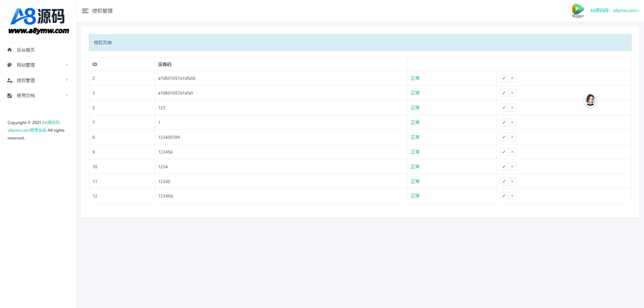
Task: Edit the row with ID 3
Action: (x=504, y=93)
